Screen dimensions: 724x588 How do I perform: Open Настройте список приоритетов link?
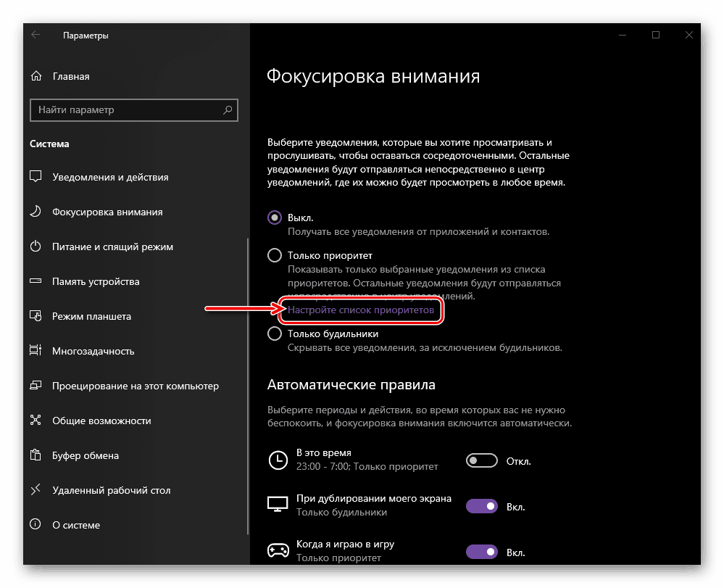tap(361, 310)
